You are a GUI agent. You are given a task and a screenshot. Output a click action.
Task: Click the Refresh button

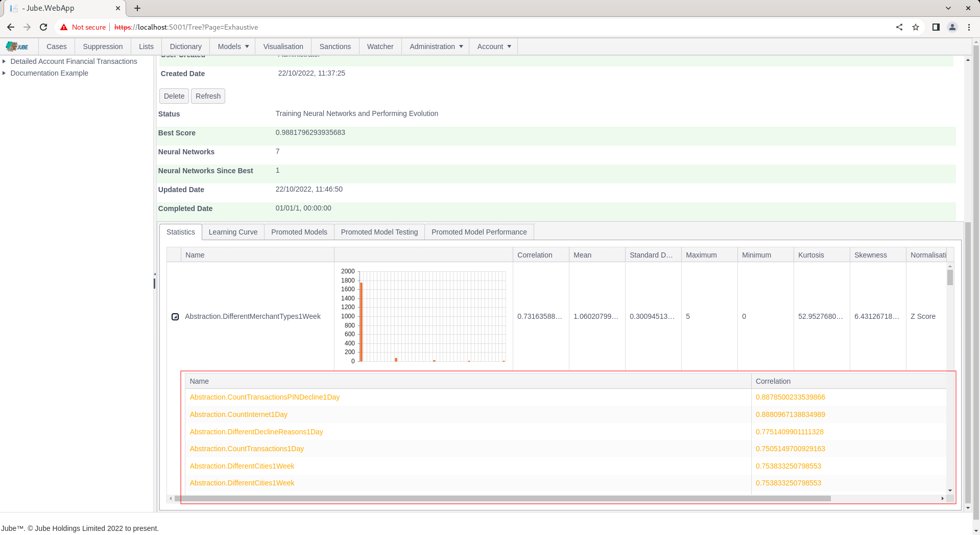tap(208, 96)
